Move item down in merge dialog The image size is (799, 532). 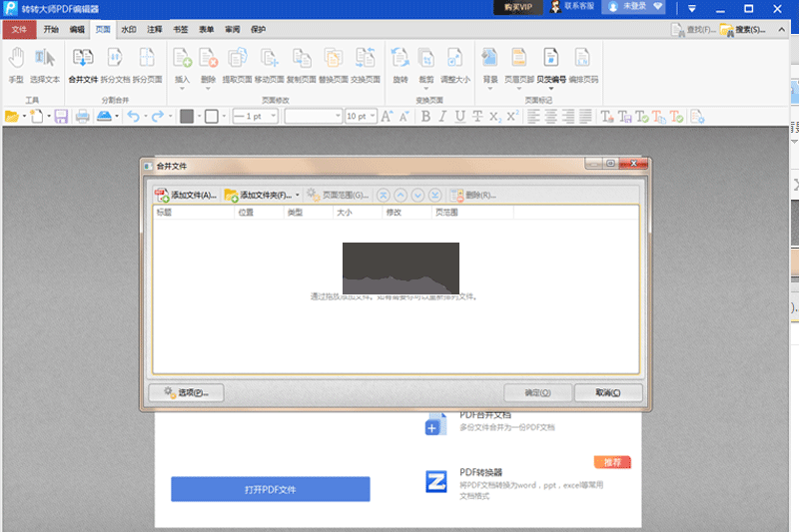[x=417, y=195]
